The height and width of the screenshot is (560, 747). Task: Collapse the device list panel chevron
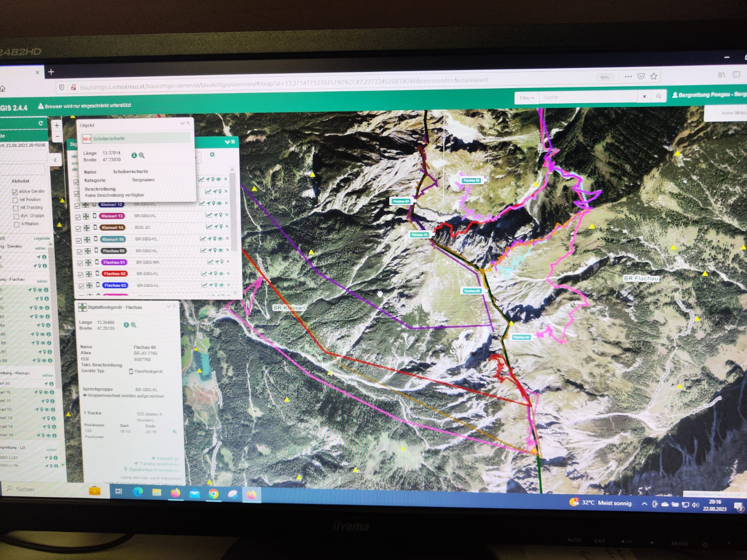point(227,142)
